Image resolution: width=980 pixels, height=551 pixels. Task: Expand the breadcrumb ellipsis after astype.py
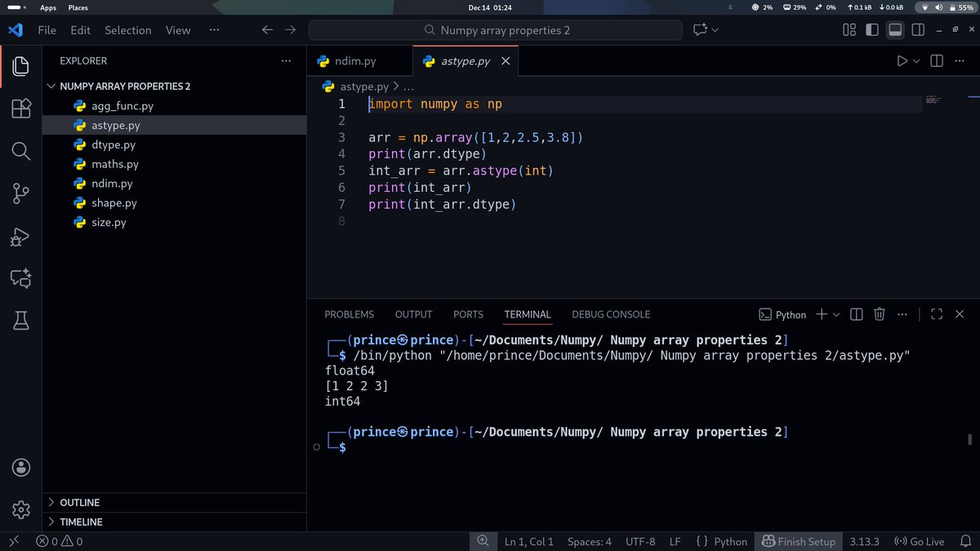point(409,86)
